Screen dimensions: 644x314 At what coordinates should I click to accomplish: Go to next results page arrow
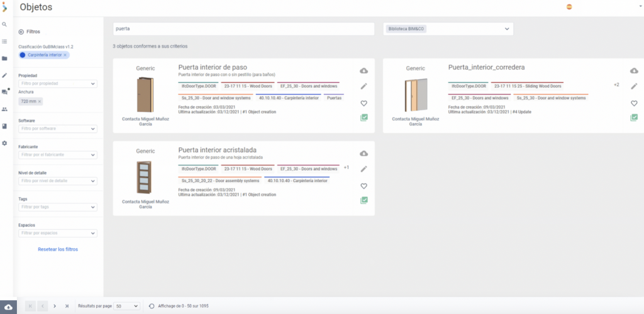55,306
